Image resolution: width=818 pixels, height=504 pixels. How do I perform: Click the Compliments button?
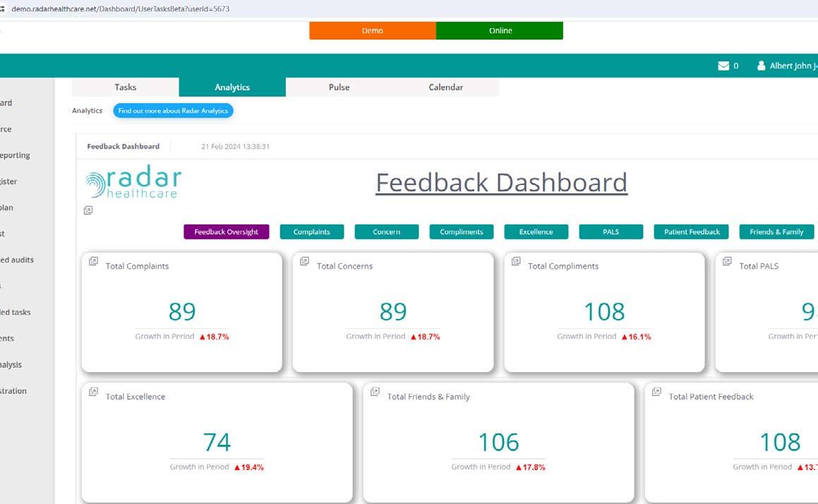click(x=462, y=232)
